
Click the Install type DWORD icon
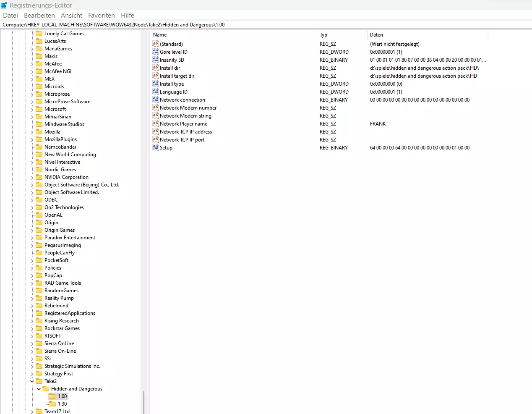(156, 84)
